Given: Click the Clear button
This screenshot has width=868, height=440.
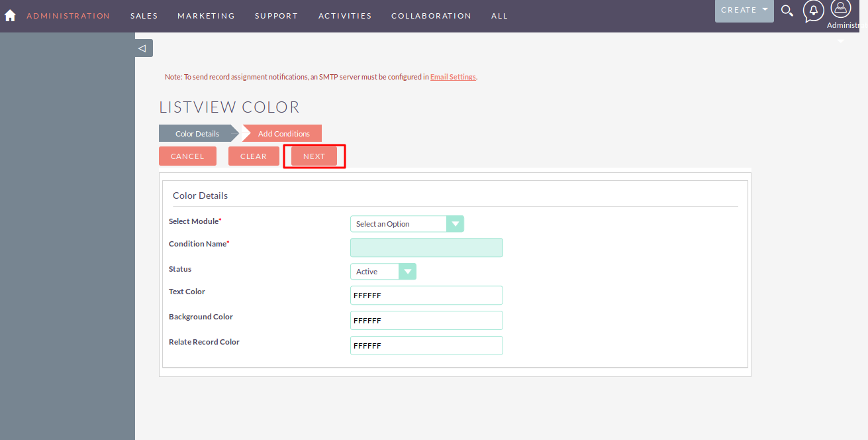Looking at the screenshot, I should tap(254, 156).
